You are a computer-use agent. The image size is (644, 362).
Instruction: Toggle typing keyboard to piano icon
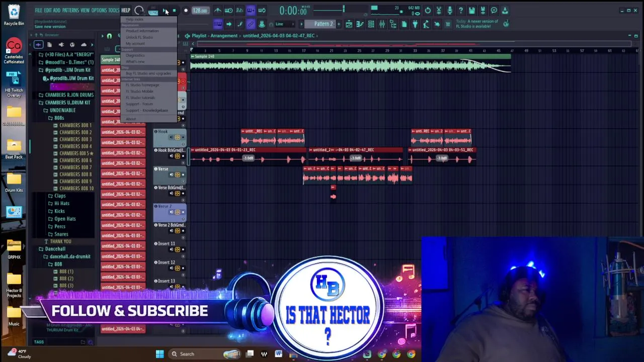click(218, 24)
